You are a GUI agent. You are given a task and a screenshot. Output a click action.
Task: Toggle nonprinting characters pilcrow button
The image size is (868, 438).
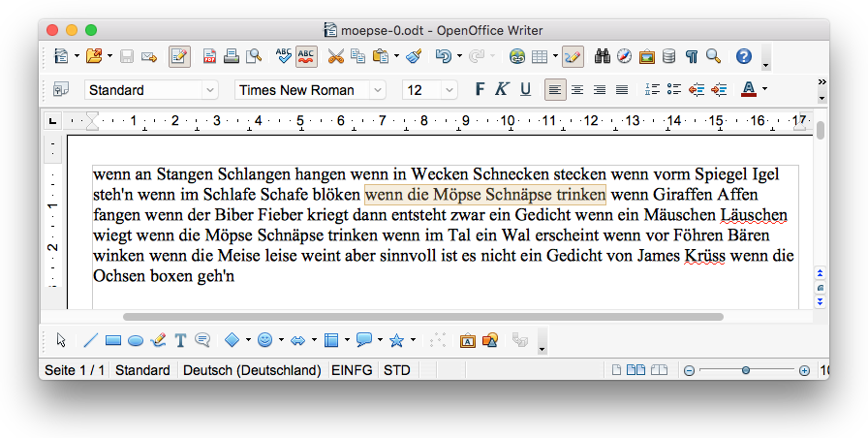coord(692,56)
